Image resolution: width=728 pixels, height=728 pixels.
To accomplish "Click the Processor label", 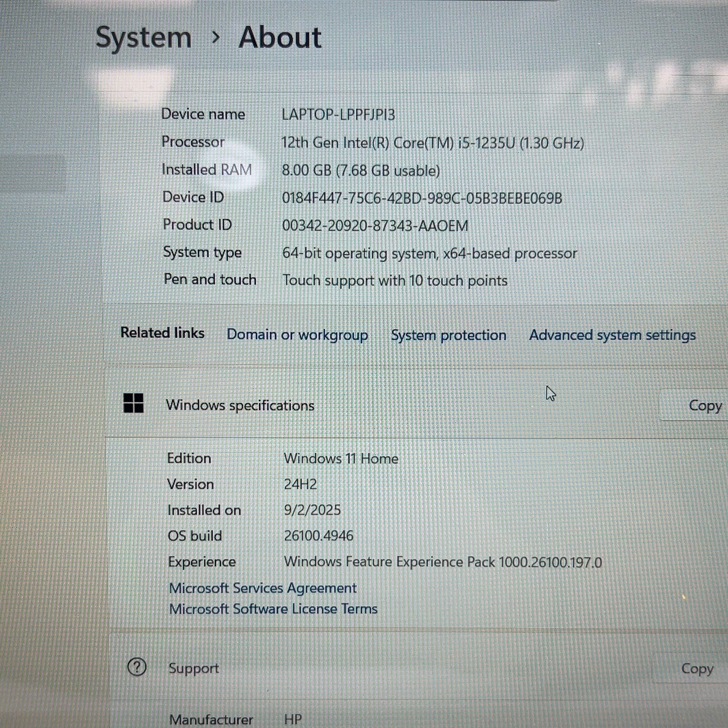I will pyautogui.click(x=193, y=142).
